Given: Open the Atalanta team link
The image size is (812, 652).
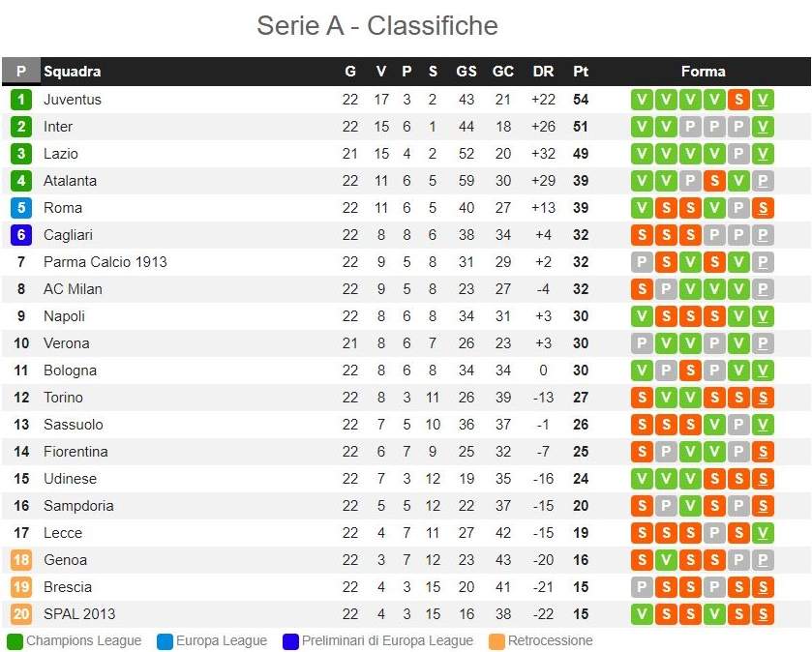Looking at the screenshot, I should click(70, 181).
